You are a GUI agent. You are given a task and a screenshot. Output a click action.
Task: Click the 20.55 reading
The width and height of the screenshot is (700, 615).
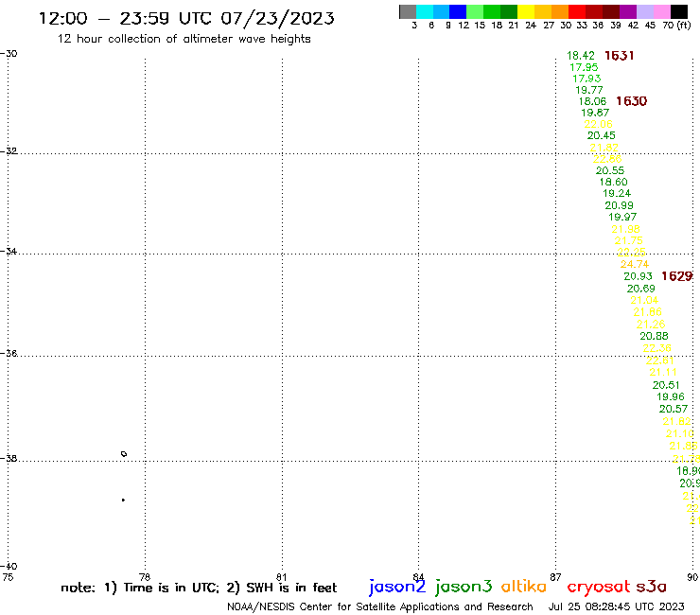point(610,170)
